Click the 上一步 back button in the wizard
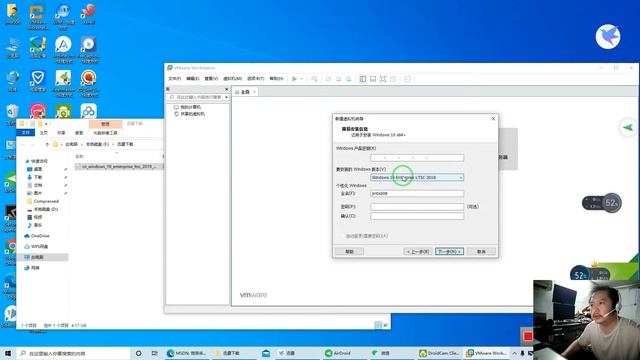The image size is (640, 360). click(418, 251)
